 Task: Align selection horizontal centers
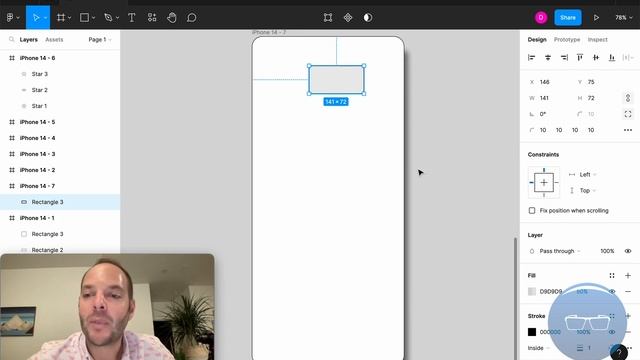click(x=548, y=58)
